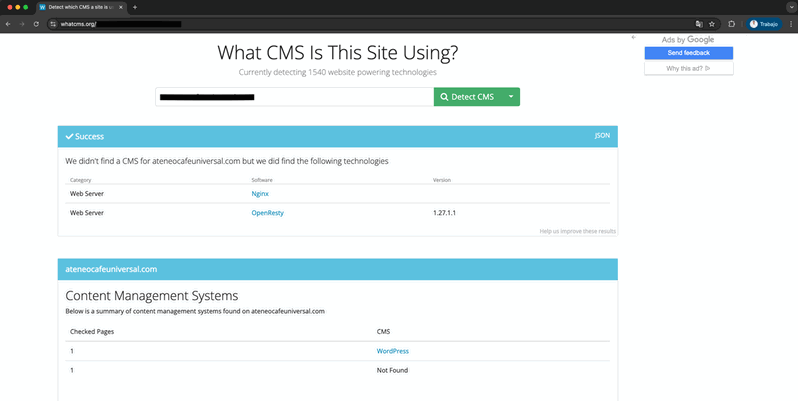Image resolution: width=798 pixels, height=401 pixels.
Task: Bookmark this page with the star icon
Action: 711,24
